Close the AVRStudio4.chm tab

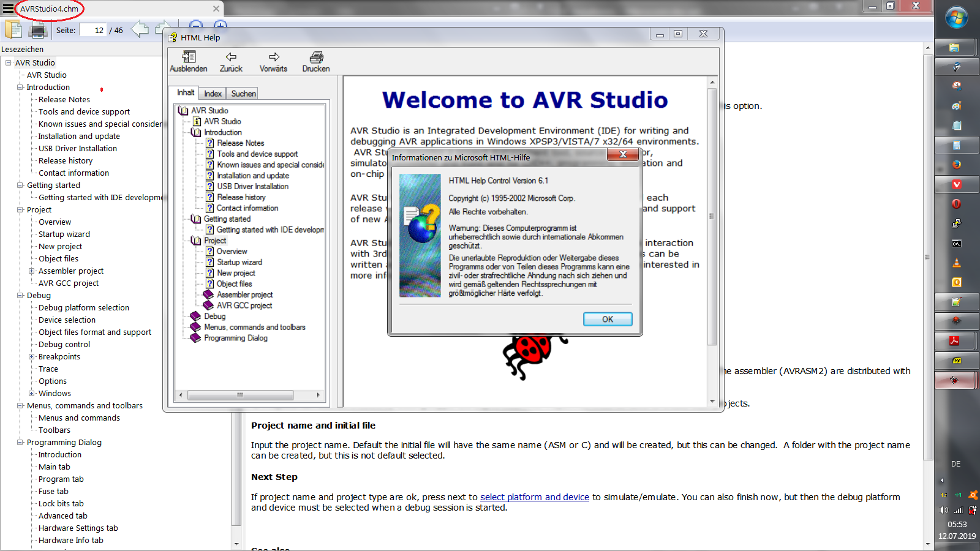pos(216,9)
